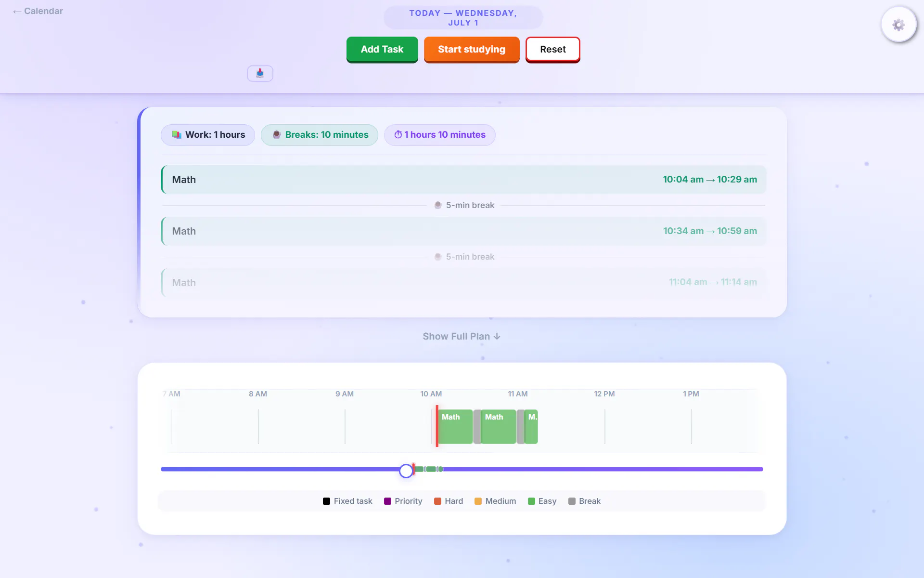Click the Reset button
The image size is (924, 578).
(553, 49)
